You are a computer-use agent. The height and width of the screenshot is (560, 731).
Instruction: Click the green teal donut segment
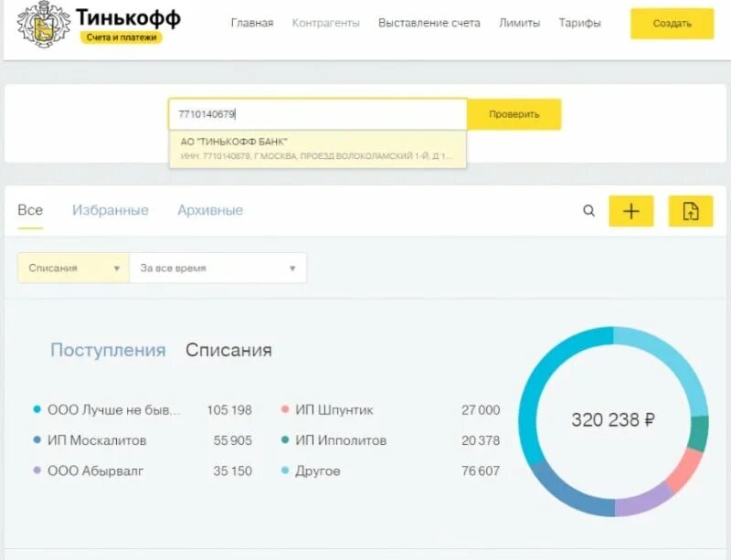coord(699,434)
